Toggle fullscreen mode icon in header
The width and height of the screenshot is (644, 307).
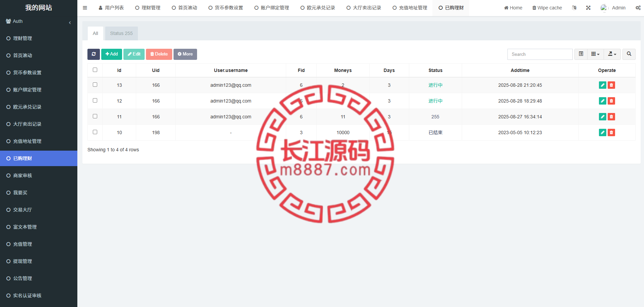(588, 8)
